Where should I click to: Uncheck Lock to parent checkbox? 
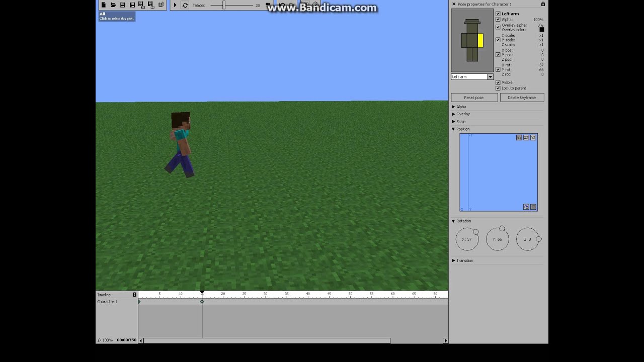[x=498, y=88]
